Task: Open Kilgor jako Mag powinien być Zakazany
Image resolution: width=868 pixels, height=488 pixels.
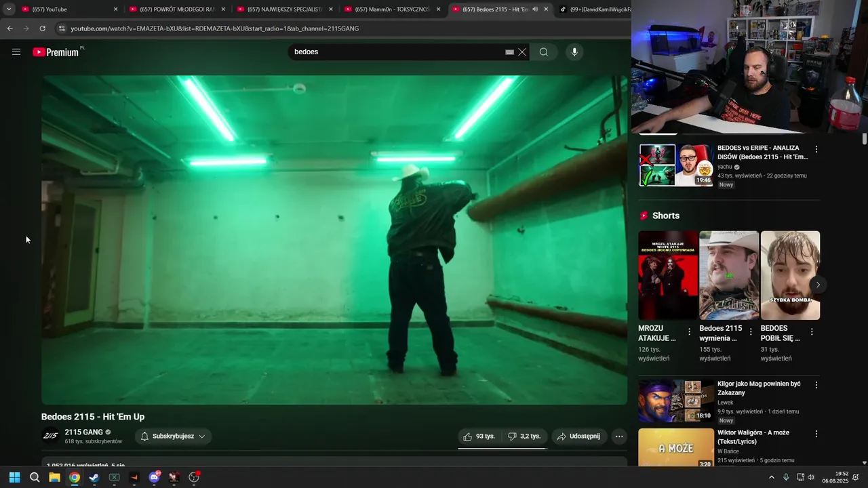Action: tap(759, 388)
